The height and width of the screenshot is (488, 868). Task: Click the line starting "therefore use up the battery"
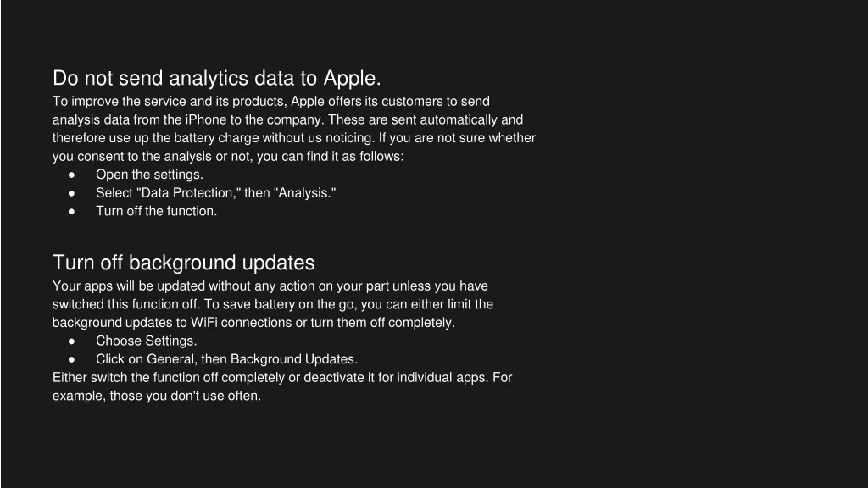click(293, 138)
